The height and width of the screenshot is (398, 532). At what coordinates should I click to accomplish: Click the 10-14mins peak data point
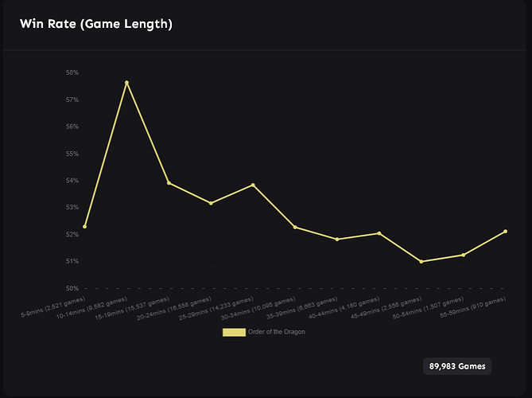click(x=127, y=83)
